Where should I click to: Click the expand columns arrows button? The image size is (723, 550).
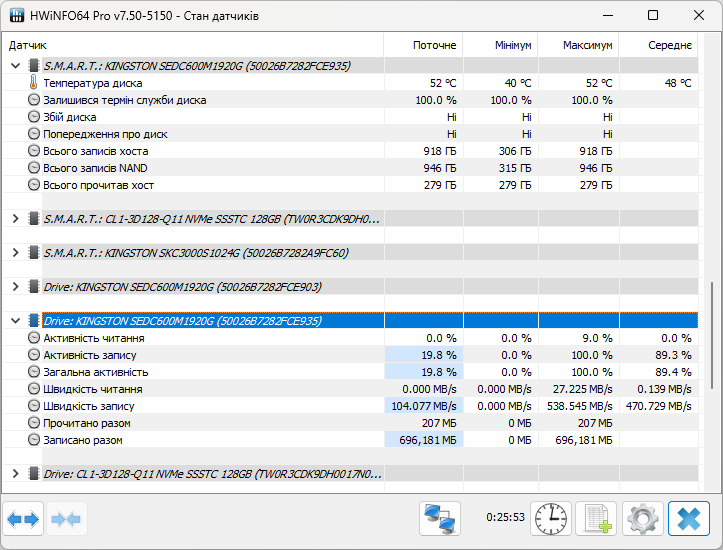tap(23, 519)
